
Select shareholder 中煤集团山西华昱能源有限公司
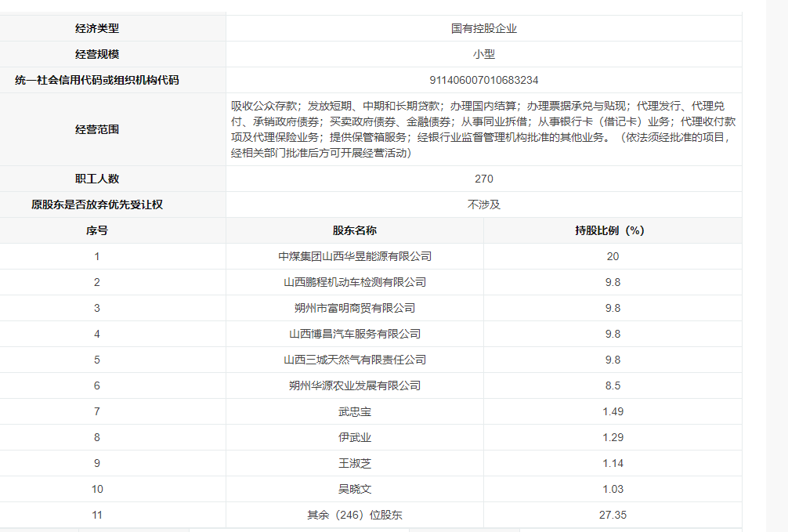(355, 256)
